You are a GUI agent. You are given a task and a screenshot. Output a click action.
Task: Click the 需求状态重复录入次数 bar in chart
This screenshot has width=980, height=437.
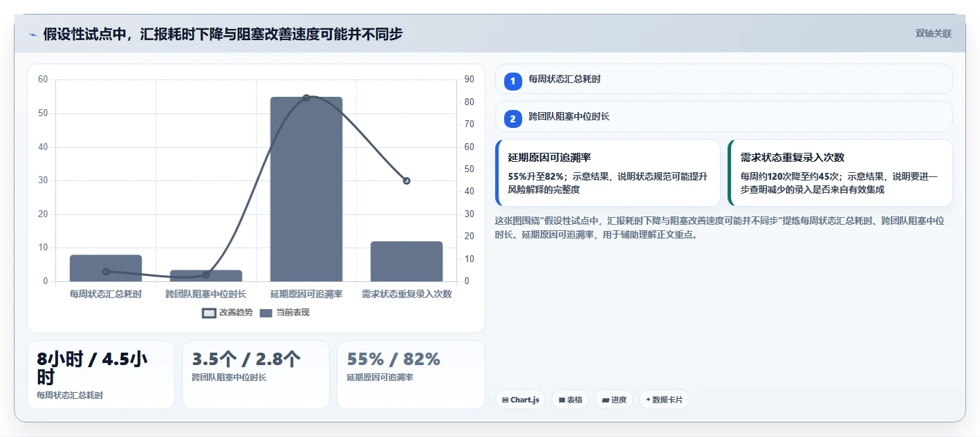pyautogui.click(x=407, y=261)
